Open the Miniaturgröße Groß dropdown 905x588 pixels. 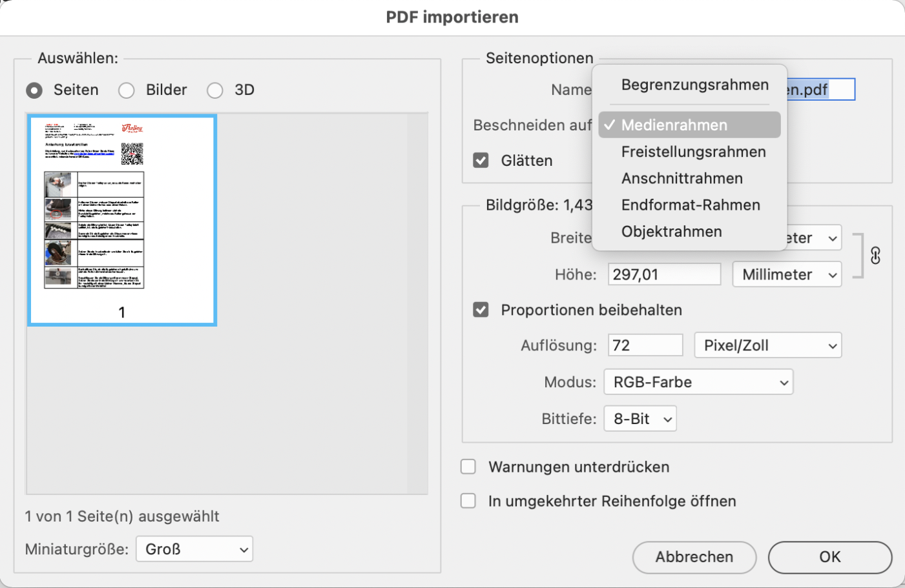[194, 549]
